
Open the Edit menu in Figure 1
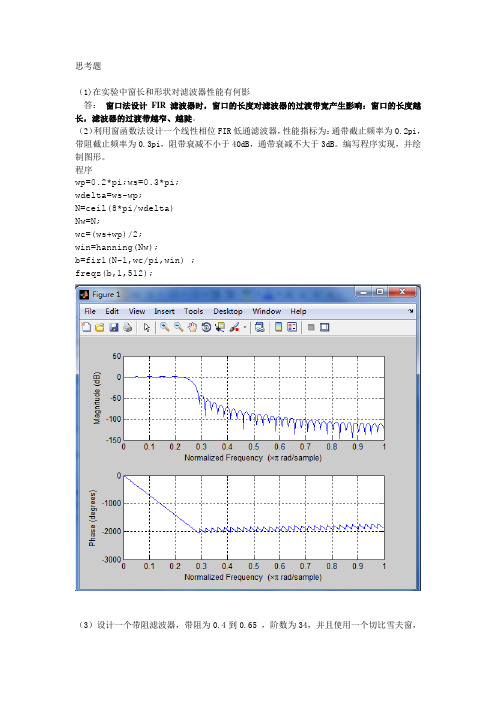pyautogui.click(x=112, y=311)
